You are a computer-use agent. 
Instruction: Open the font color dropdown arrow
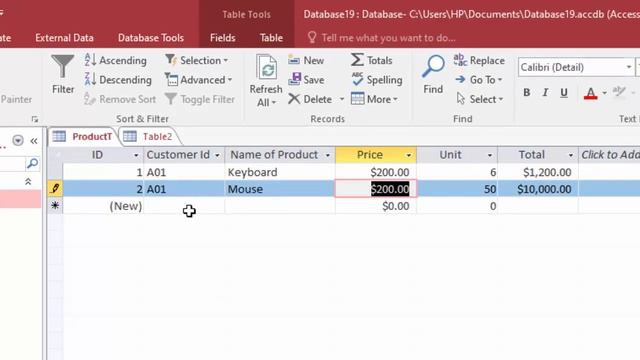click(x=604, y=93)
